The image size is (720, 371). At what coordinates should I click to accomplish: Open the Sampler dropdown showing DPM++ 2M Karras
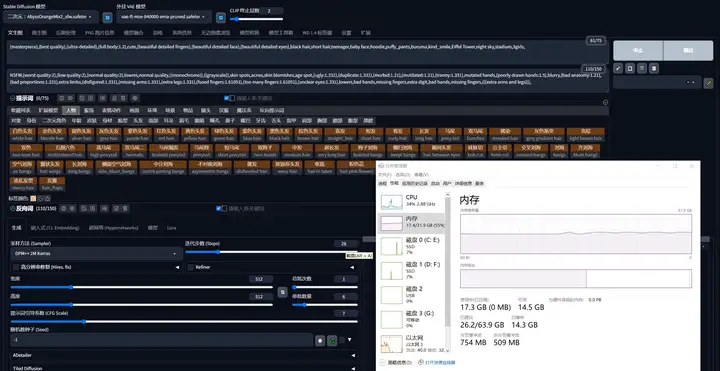tap(96, 253)
